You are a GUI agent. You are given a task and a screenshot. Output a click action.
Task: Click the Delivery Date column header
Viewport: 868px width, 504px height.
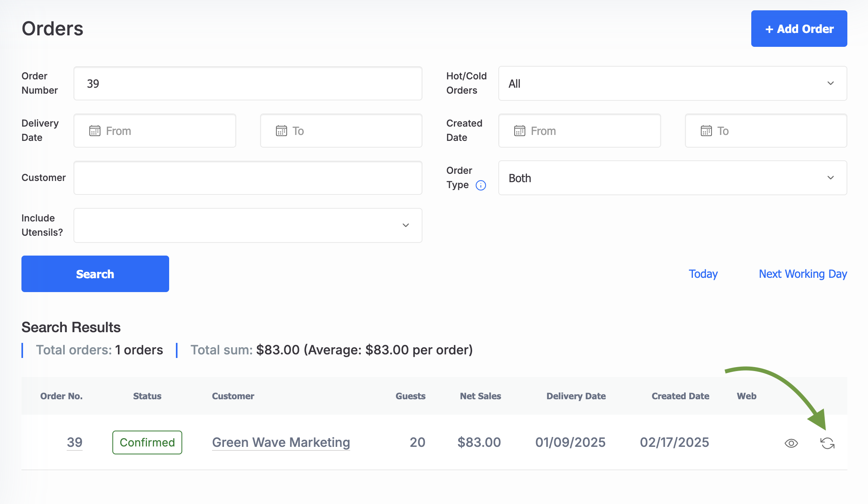[576, 396]
